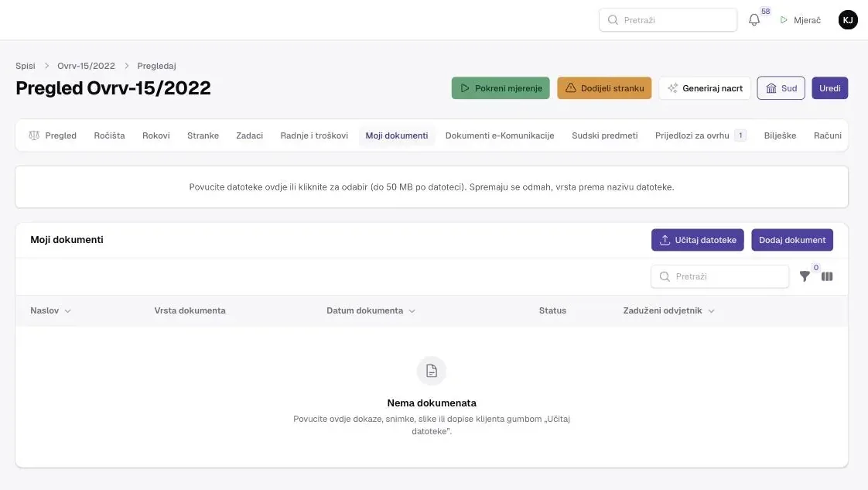
Task: Click the Uredi button
Action: click(x=830, y=88)
